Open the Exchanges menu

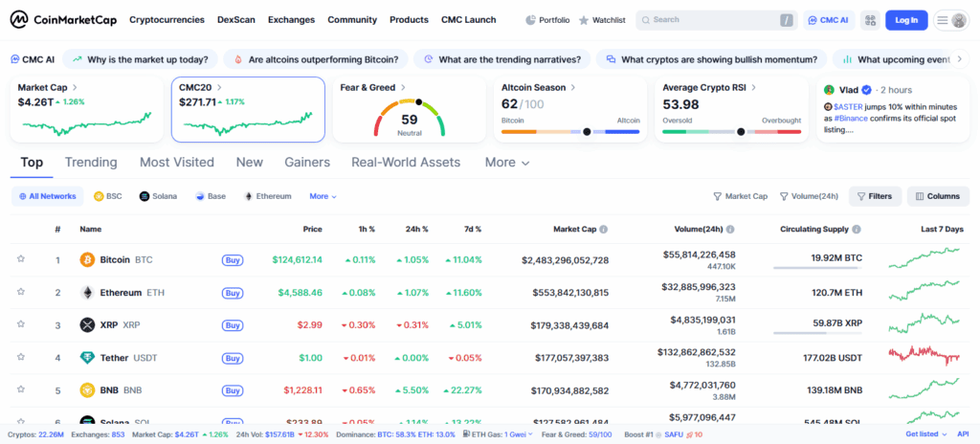pyautogui.click(x=290, y=19)
